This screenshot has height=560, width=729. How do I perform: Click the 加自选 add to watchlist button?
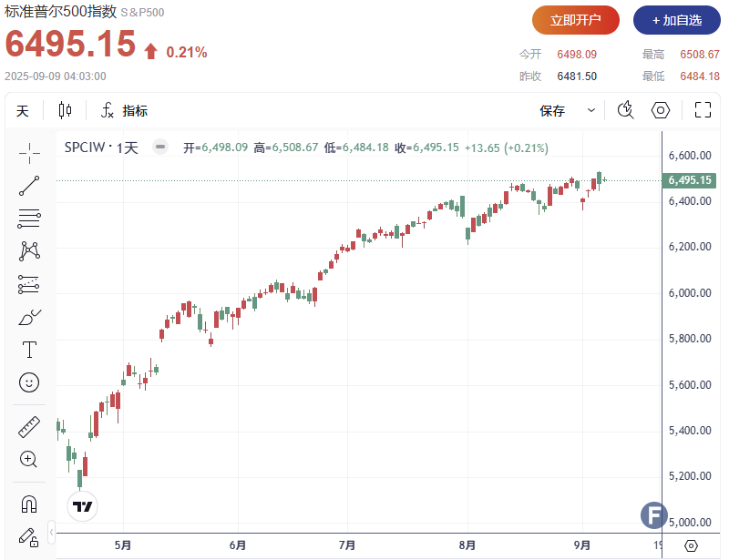(x=677, y=20)
